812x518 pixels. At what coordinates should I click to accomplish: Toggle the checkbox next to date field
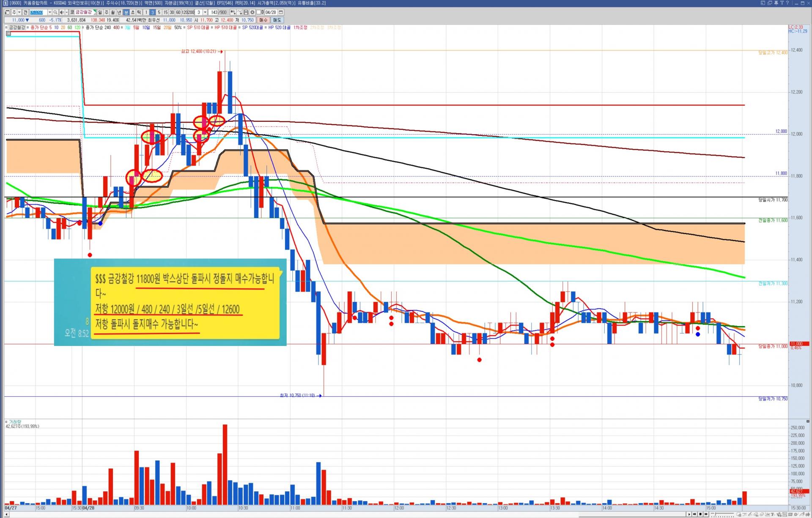point(258,12)
